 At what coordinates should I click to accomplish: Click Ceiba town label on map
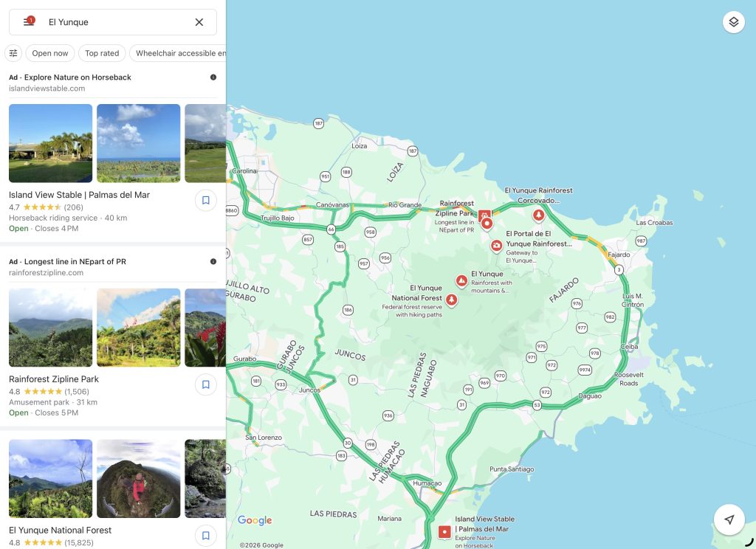[629, 347]
